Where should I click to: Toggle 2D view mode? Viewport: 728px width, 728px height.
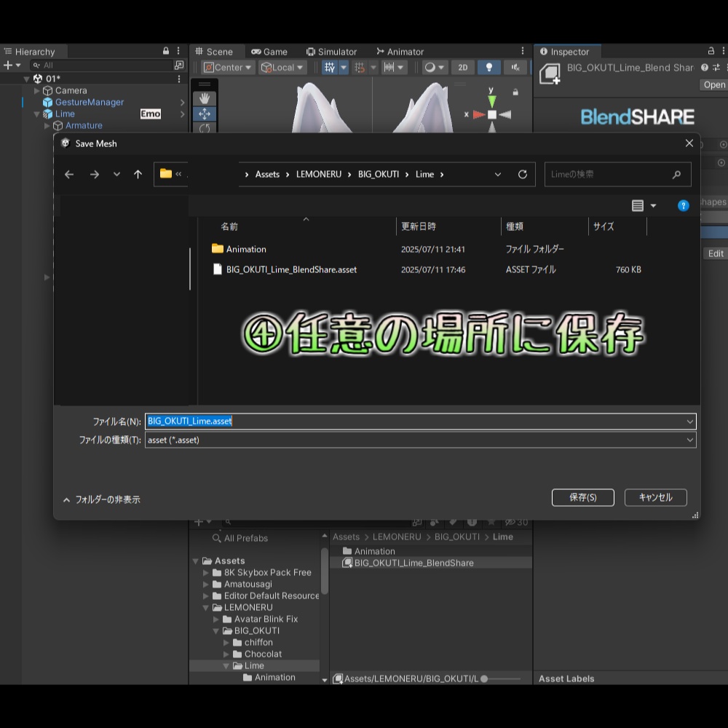pyautogui.click(x=463, y=68)
